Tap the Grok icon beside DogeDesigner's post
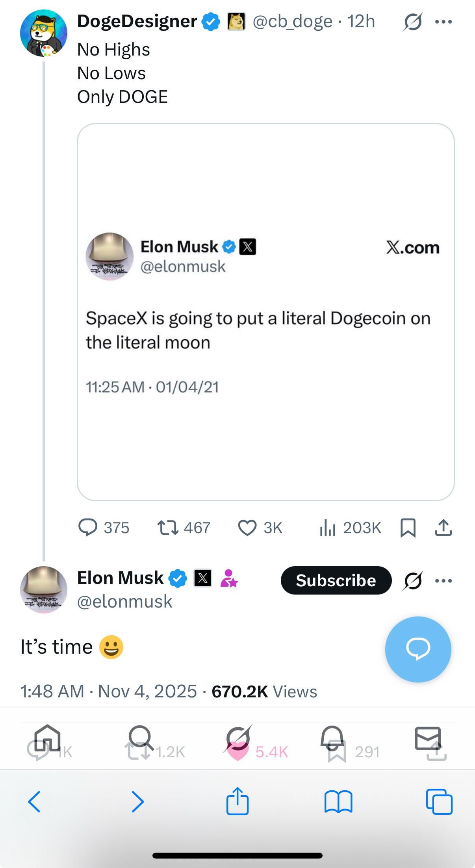This screenshot has width=475, height=868. click(x=412, y=22)
